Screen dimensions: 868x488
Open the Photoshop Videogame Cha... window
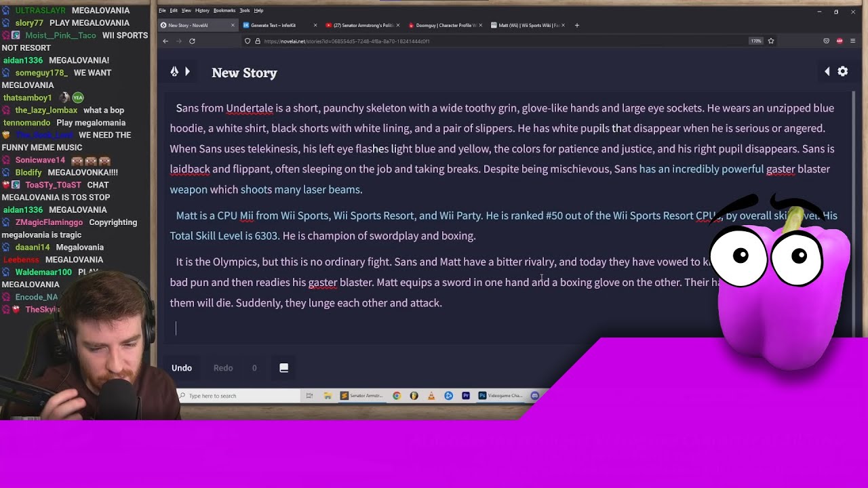[500, 396]
